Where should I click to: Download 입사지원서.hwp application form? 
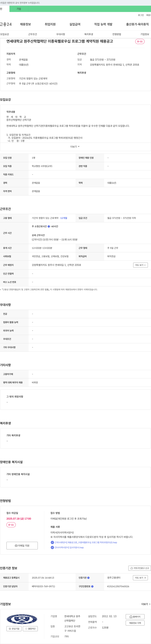click(69, 547)
